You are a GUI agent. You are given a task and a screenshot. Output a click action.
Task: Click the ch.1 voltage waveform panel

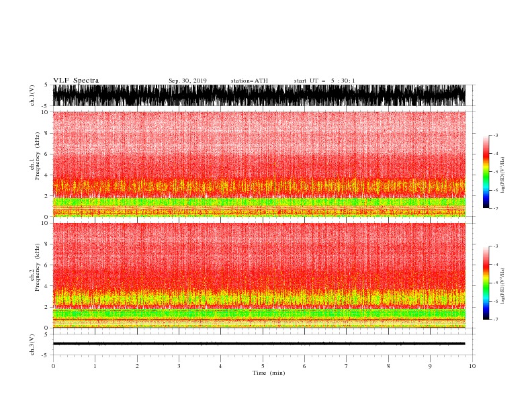click(x=259, y=95)
